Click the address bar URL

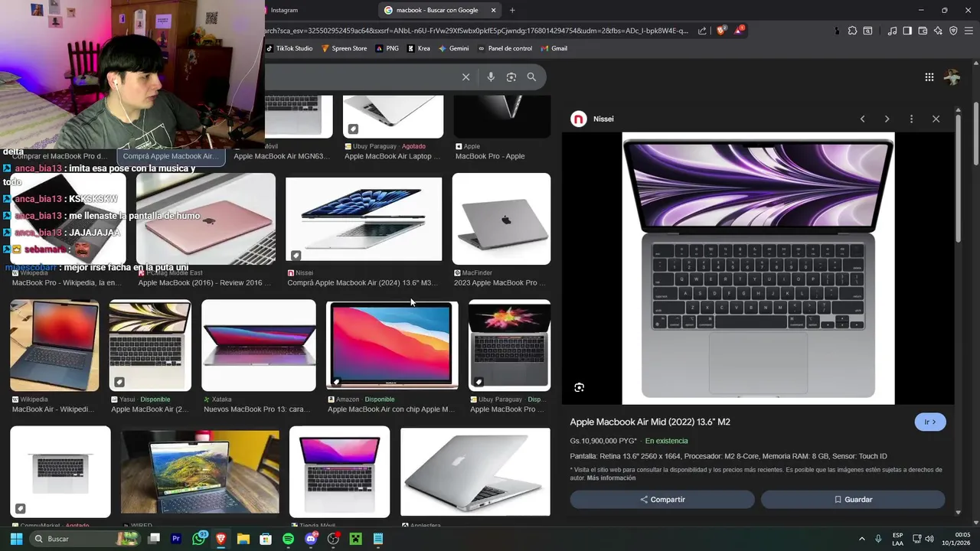click(476, 31)
